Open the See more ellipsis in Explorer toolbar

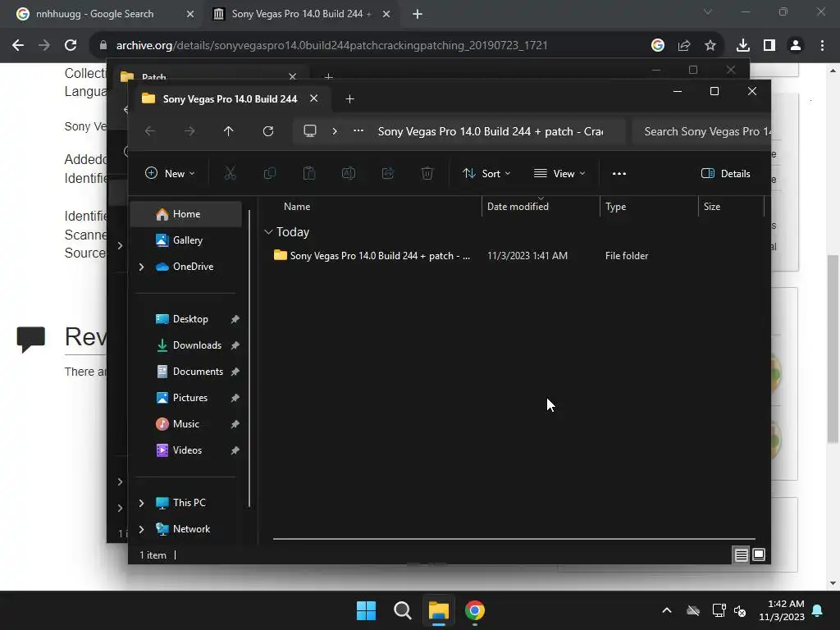tap(619, 173)
